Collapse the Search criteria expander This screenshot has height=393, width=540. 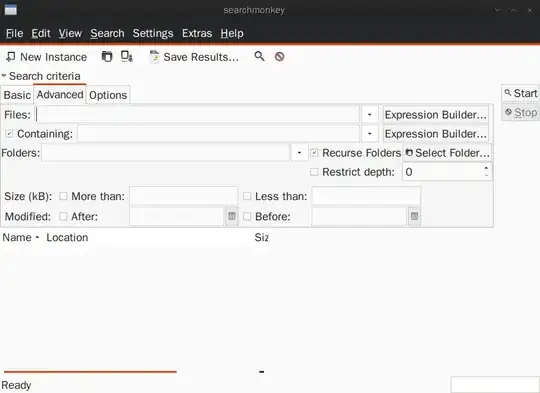[x=4, y=75]
